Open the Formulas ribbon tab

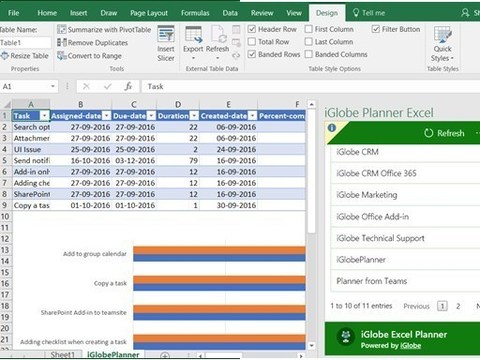pos(195,13)
